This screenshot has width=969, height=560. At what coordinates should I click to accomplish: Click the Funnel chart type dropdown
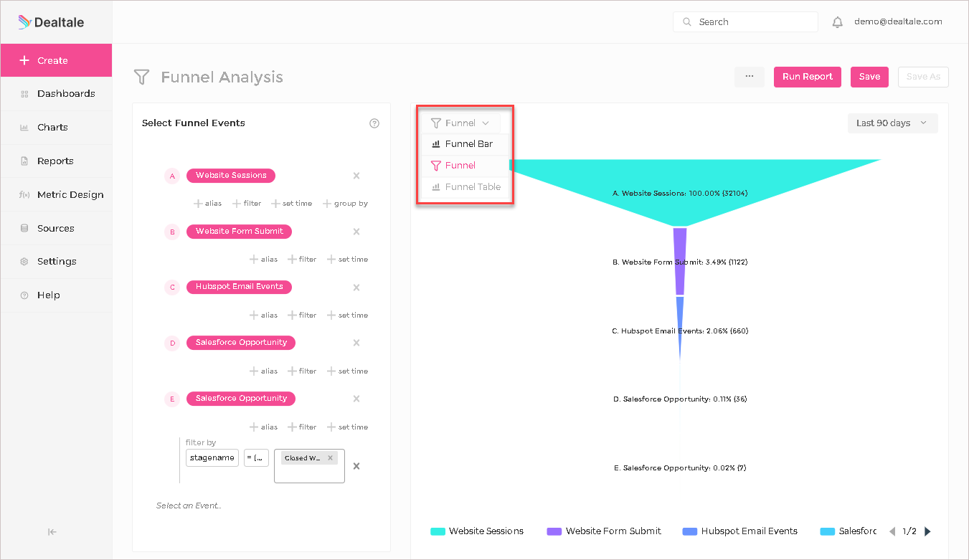(x=460, y=123)
